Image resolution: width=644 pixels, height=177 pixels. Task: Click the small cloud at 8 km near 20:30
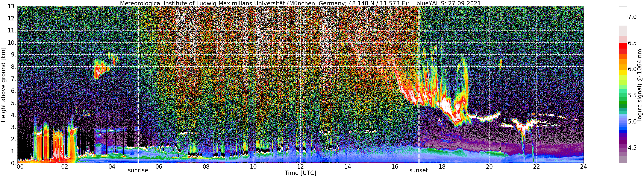500,64
